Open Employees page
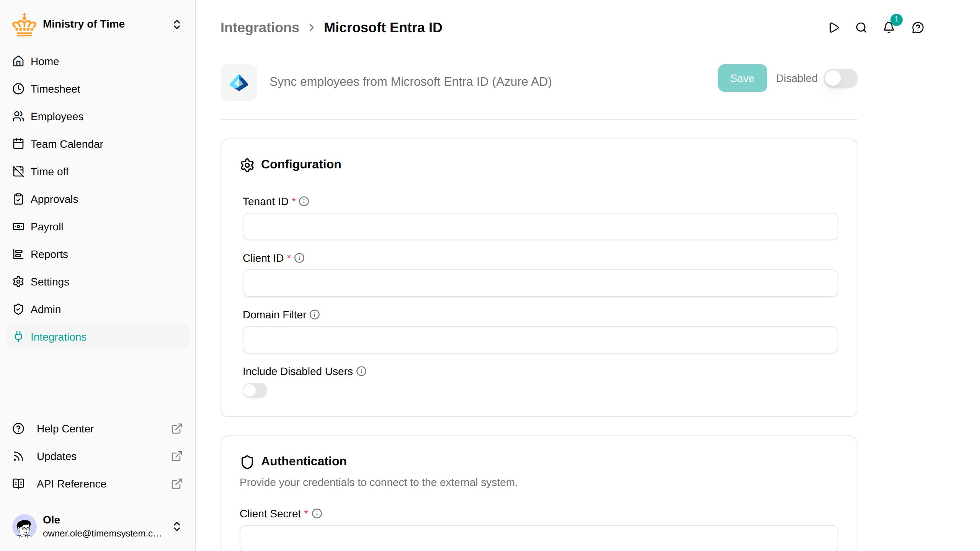The height and width of the screenshot is (551, 980). point(98,116)
